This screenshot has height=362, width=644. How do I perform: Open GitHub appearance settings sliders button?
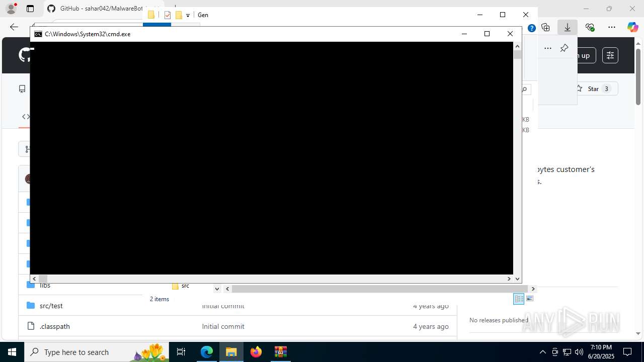click(610, 55)
